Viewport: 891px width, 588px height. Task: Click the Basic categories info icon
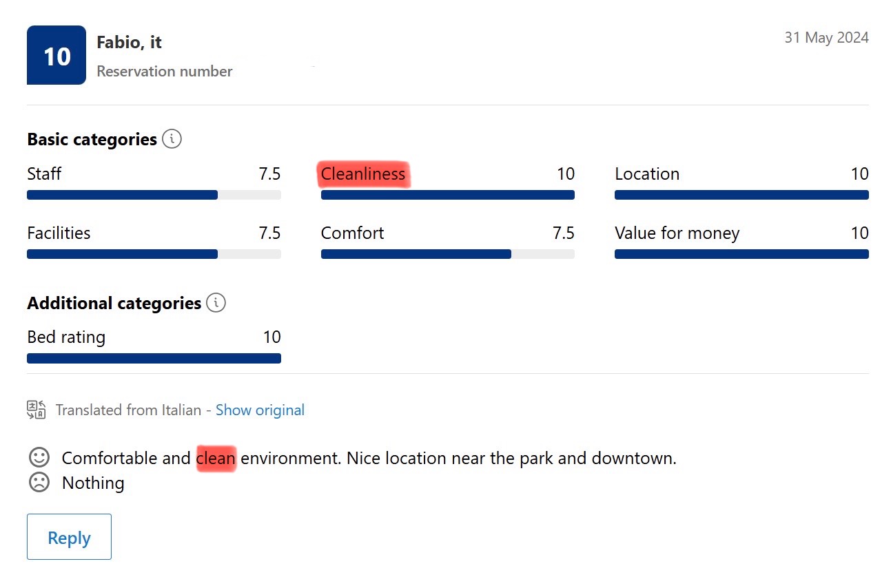pyautogui.click(x=172, y=139)
